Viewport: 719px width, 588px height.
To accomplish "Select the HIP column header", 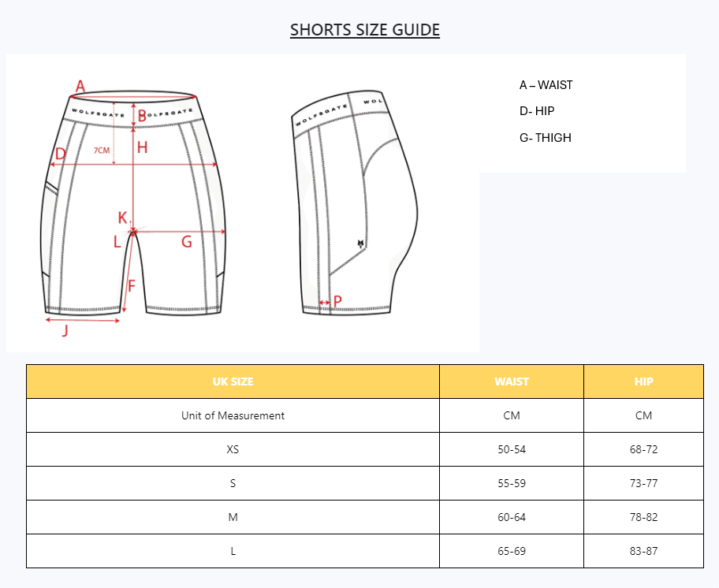I will 643,381.
